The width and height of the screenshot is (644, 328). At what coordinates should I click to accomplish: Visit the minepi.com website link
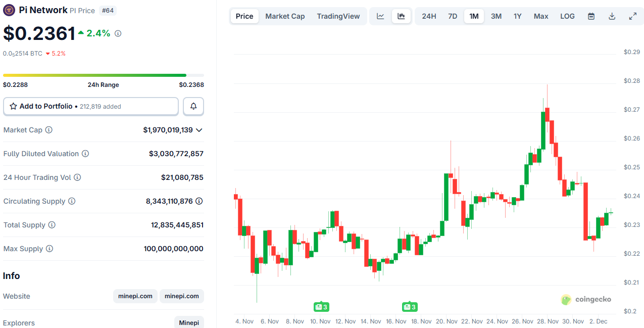tap(135, 296)
